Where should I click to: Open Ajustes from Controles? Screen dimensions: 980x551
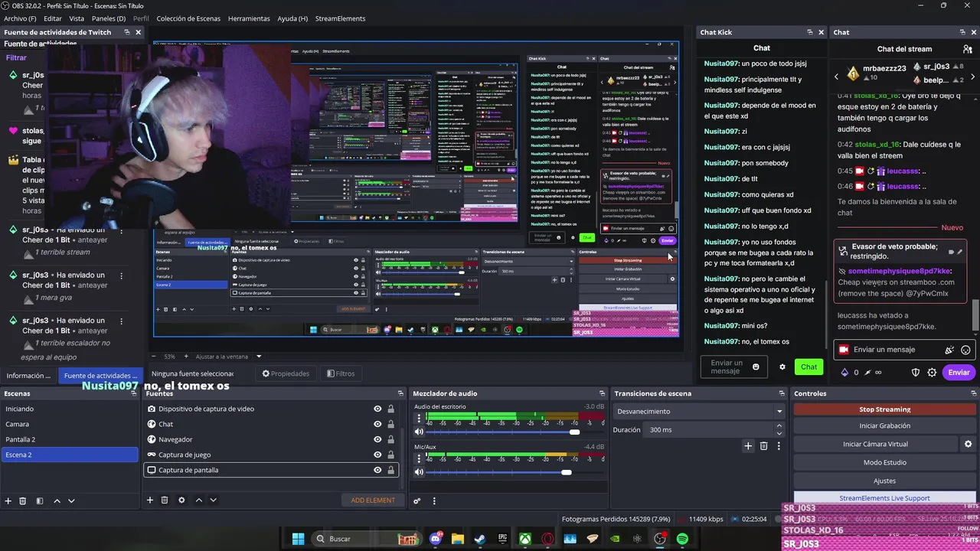click(x=884, y=481)
